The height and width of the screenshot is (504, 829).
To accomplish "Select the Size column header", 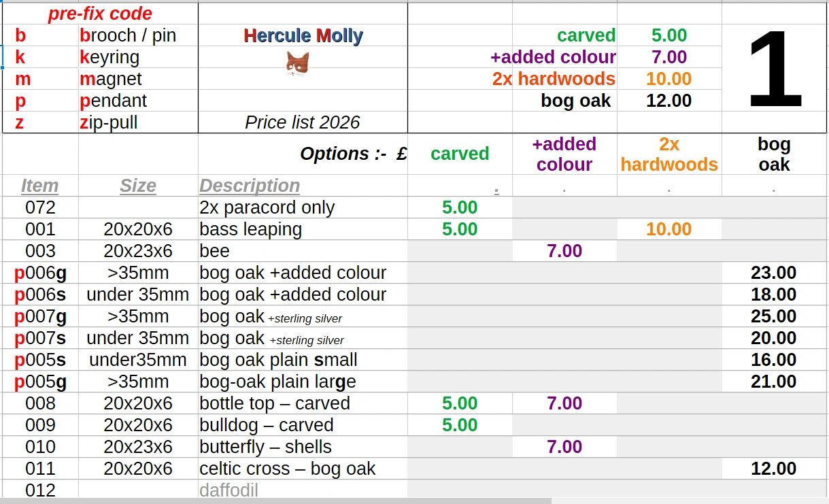I will point(138,186).
